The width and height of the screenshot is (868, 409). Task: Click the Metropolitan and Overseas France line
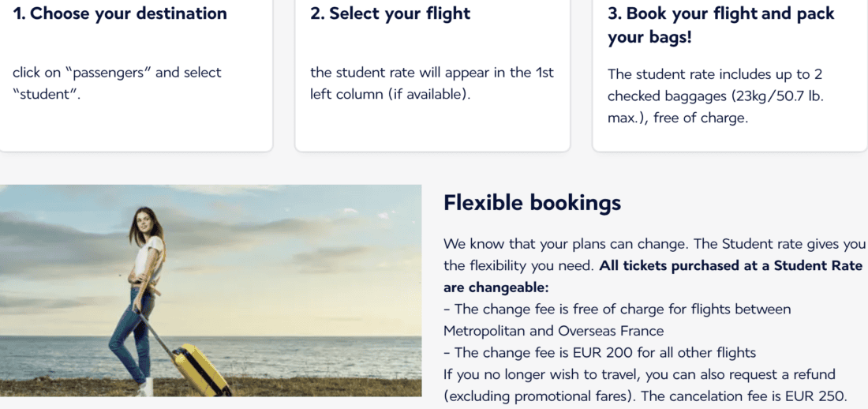point(553,330)
